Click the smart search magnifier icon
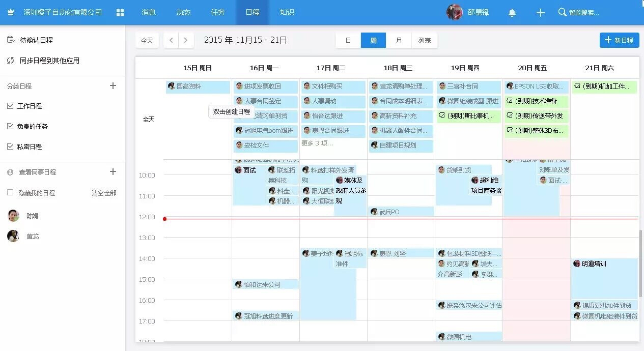 click(562, 12)
